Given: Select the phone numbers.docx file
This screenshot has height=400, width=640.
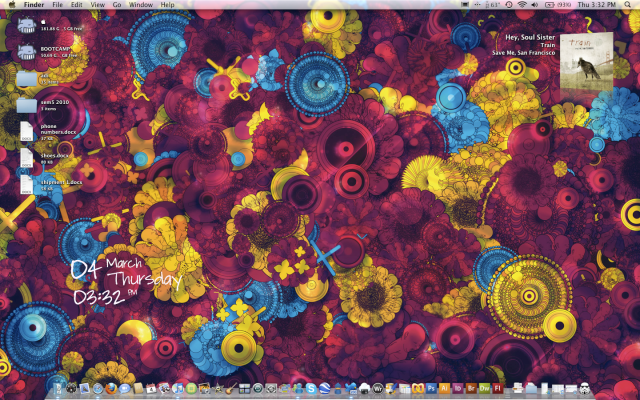Looking at the screenshot, I should 27,131.
